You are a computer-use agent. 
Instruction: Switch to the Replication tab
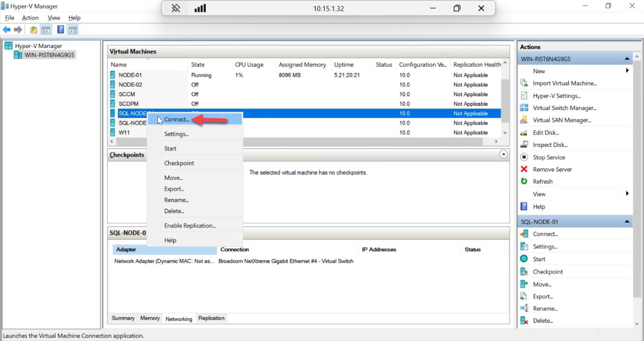[211, 318]
